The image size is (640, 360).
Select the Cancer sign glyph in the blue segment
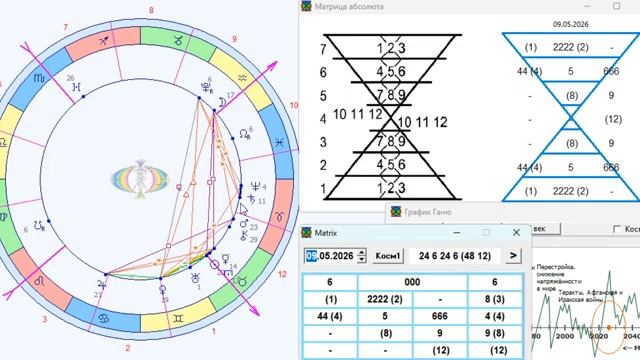coord(103,318)
